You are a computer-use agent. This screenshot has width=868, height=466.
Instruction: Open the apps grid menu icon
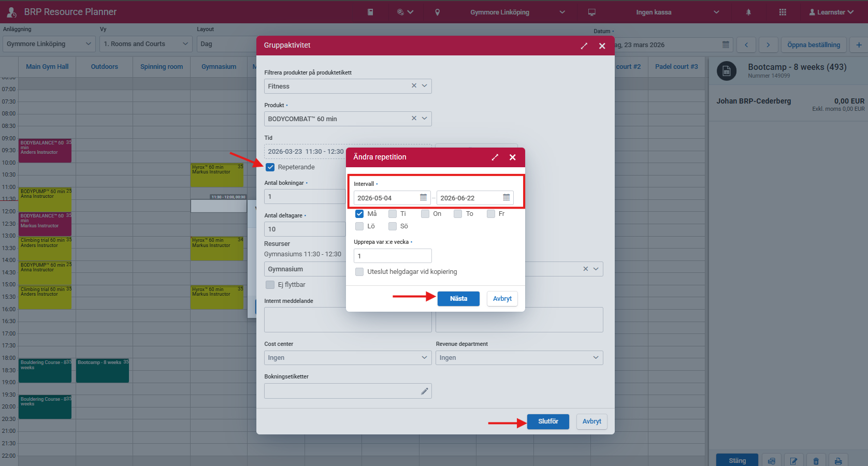[783, 12]
